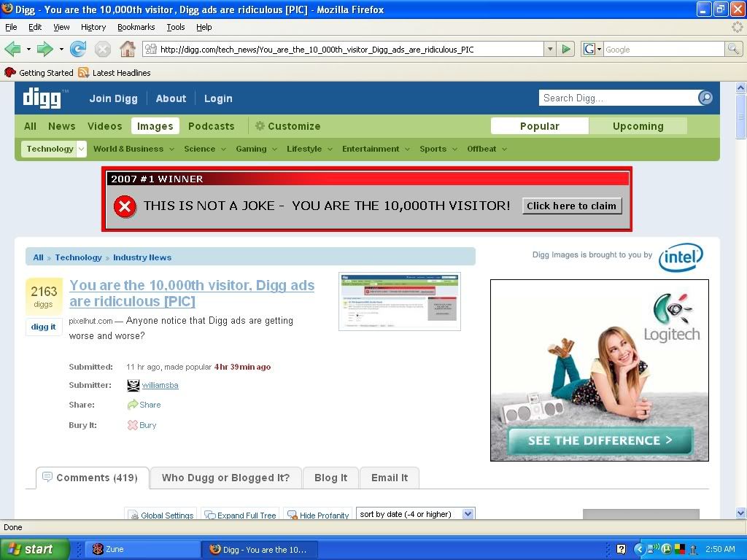Viewport: 747px width, 560px height.
Task: Open the search engine selector dropdown
Action: click(x=599, y=49)
